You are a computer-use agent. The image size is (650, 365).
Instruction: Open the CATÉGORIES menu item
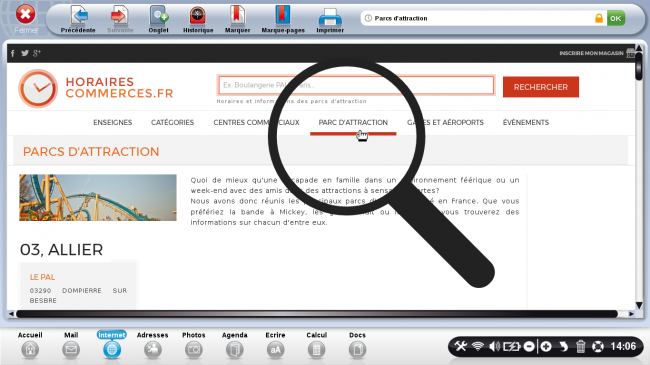[x=172, y=122]
